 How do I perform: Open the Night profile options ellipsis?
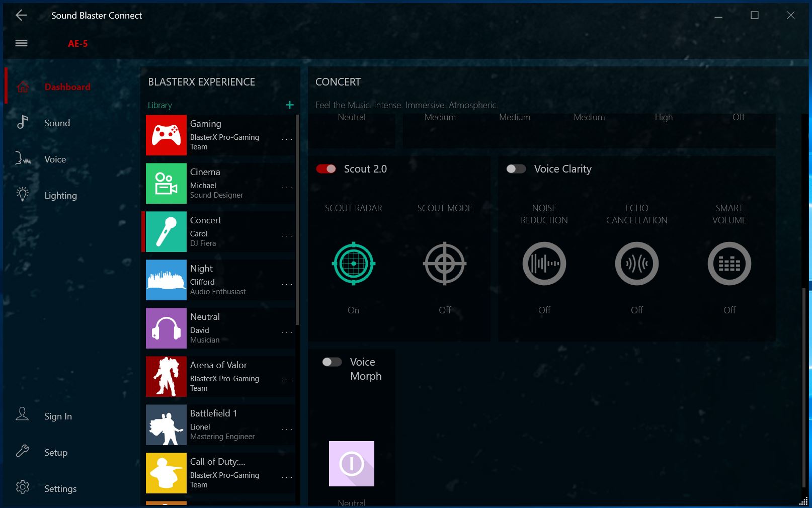click(287, 284)
